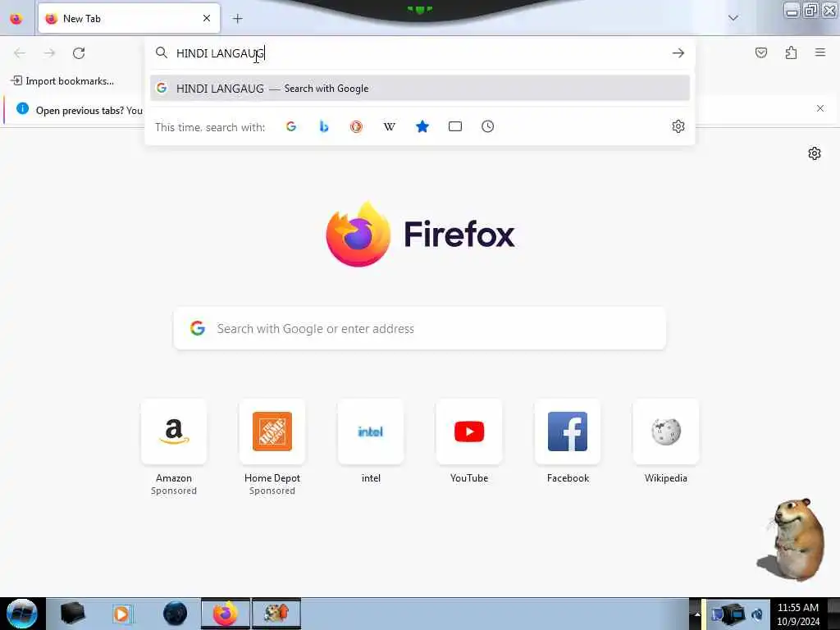Search in Bookmarks star icon
The height and width of the screenshot is (630, 840).
click(422, 126)
